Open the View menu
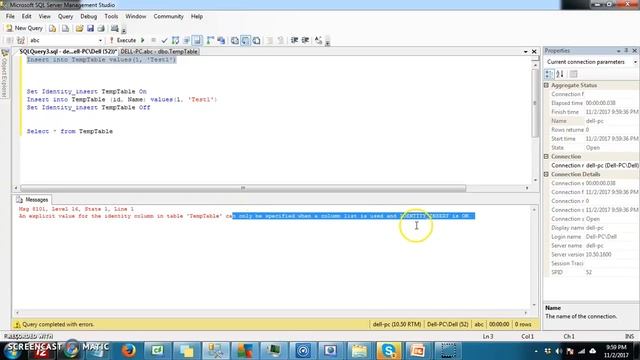The image size is (640, 360). [44, 16]
